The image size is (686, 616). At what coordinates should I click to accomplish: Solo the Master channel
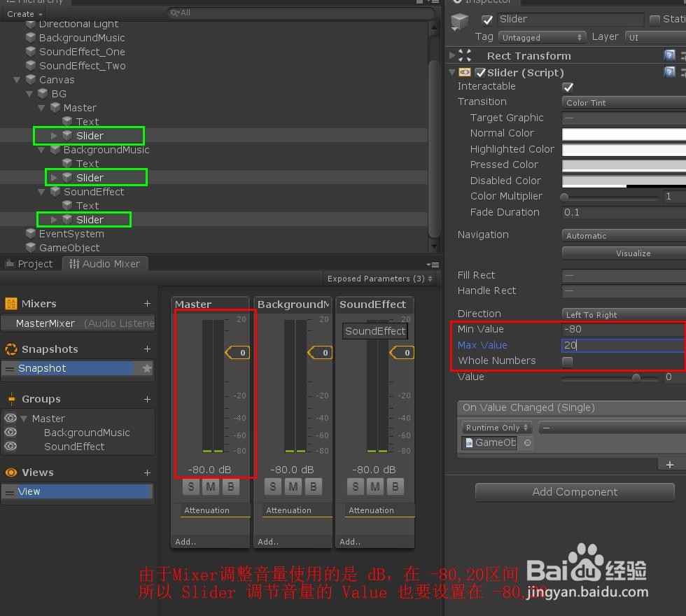click(x=190, y=486)
